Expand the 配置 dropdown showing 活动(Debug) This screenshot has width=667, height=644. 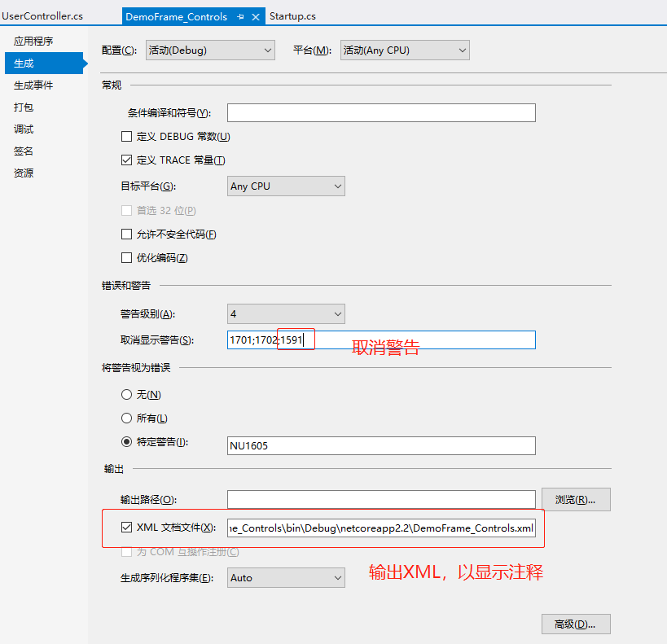[x=210, y=50]
